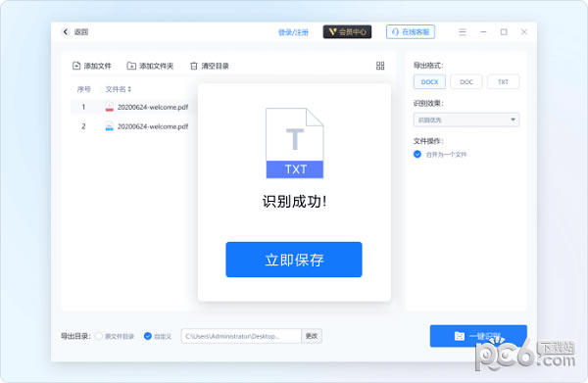Click 添加文件 add file button
588x383 pixels.
click(92, 66)
